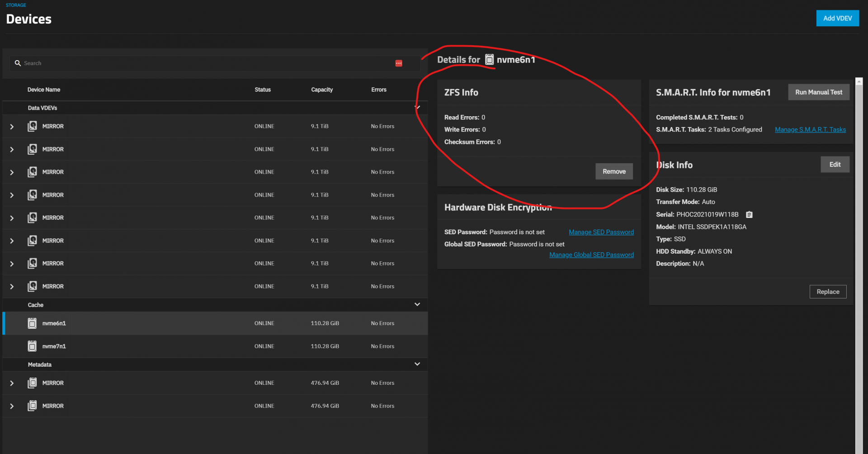Click the Search devices input field

pos(203,63)
